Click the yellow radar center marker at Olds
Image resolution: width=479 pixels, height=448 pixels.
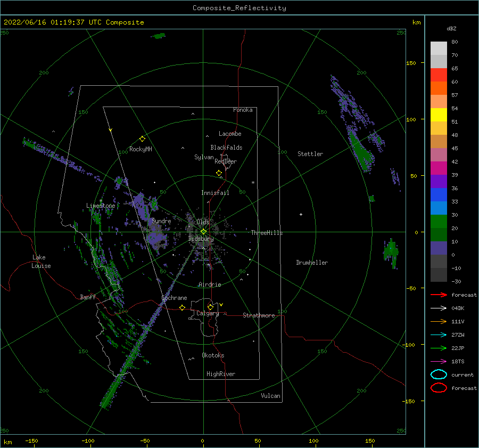[x=203, y=232]
